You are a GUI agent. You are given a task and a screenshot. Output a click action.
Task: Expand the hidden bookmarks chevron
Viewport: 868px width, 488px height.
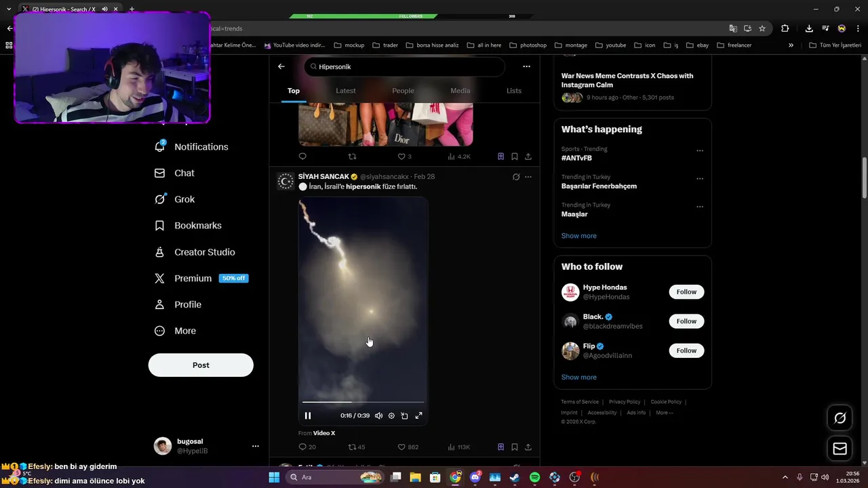(x=791, y=45)
